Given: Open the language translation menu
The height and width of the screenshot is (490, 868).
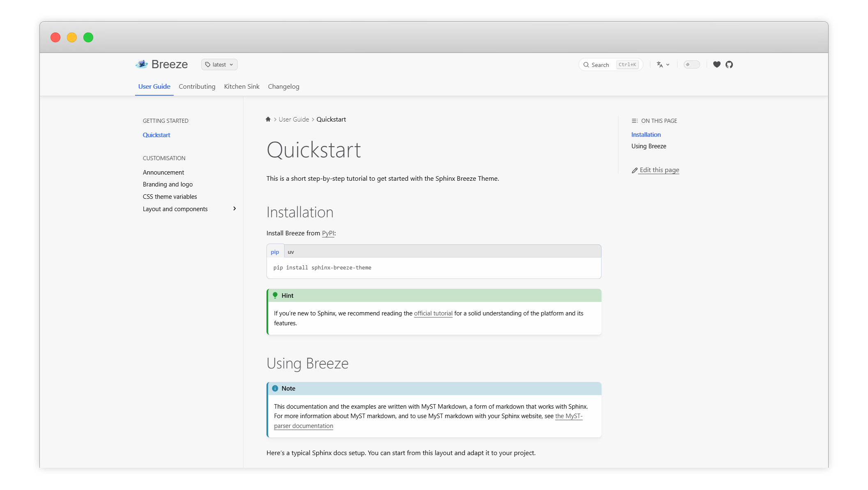Looking at the screenshot, I should 663,64.
